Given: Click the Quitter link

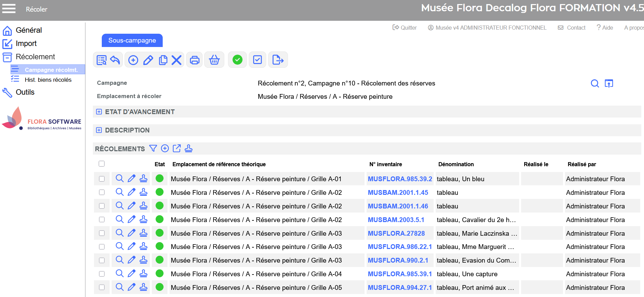Looking at the screenshot, I should coord(405,28).
